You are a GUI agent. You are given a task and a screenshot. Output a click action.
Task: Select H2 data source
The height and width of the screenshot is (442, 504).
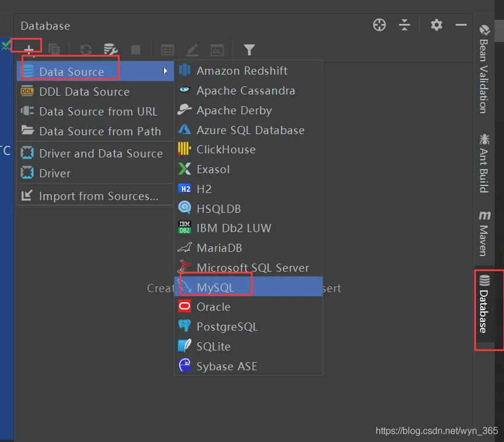(x=249, y=189)
